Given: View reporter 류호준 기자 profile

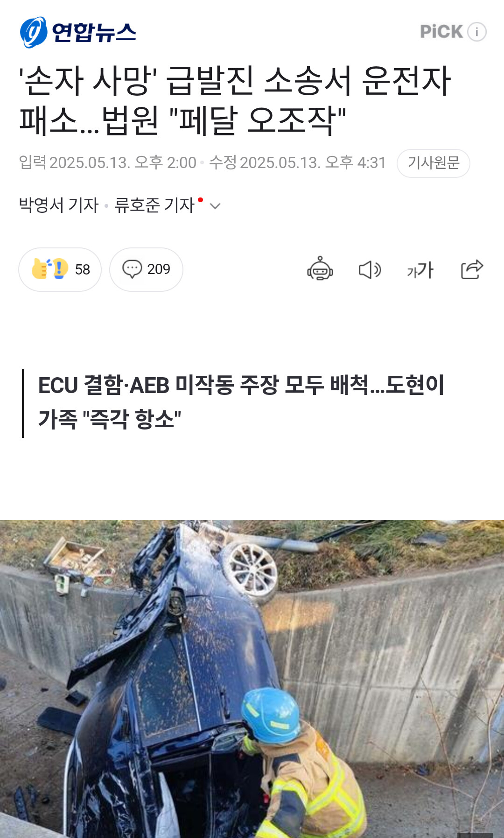Looking at the screenshot, I should tap(154, 205).
